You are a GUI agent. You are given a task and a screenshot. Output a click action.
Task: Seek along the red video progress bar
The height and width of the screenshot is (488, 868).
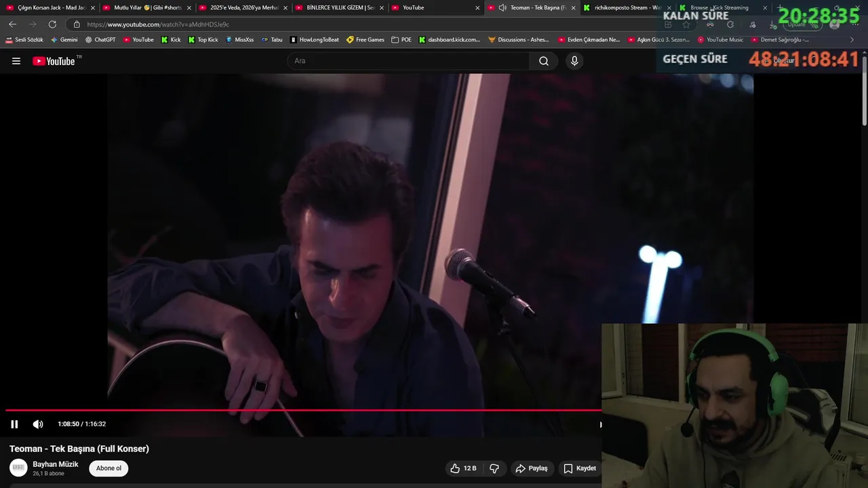[x=303, y=410]
